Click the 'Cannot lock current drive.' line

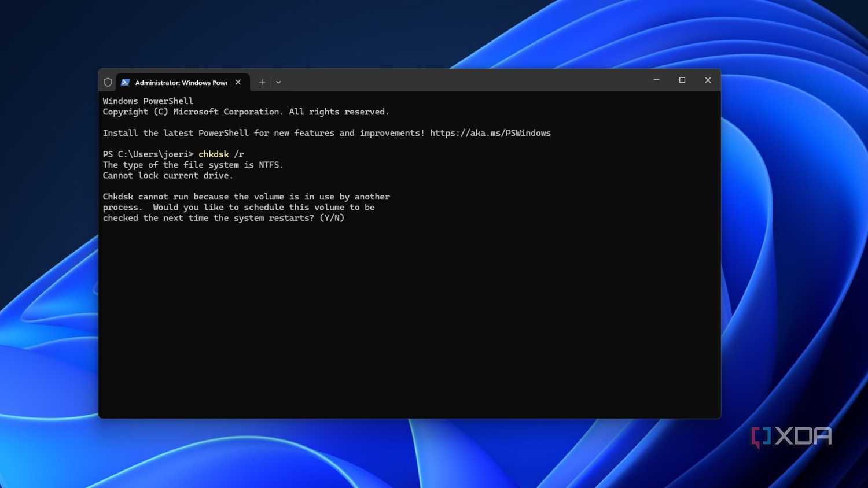pyautogui.click(x=168, y=176)
